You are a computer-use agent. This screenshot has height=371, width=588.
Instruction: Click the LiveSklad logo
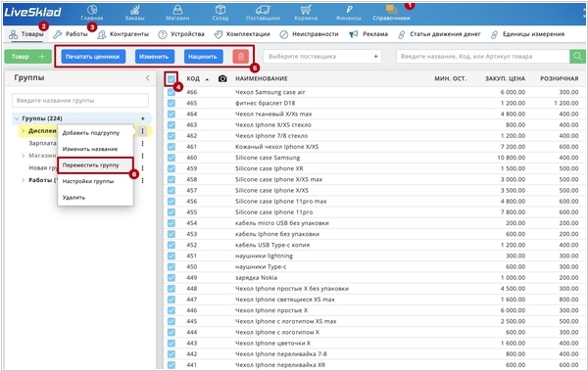click(32, 12)
